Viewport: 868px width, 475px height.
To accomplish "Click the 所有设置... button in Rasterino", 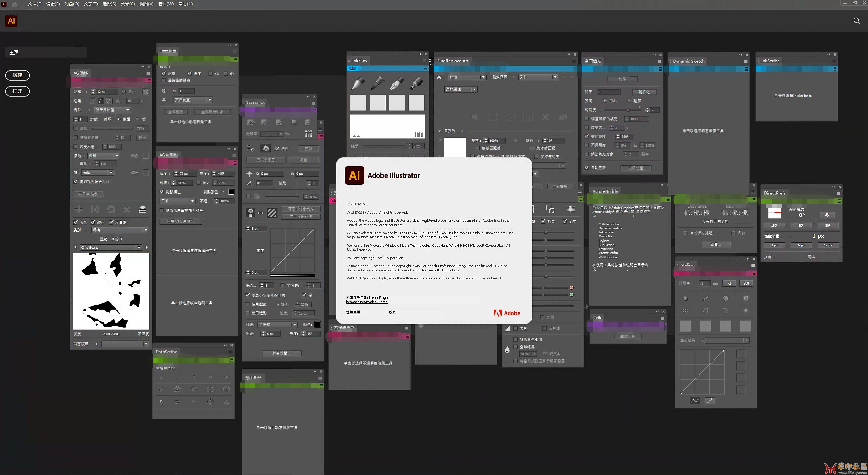I will 282,353.
